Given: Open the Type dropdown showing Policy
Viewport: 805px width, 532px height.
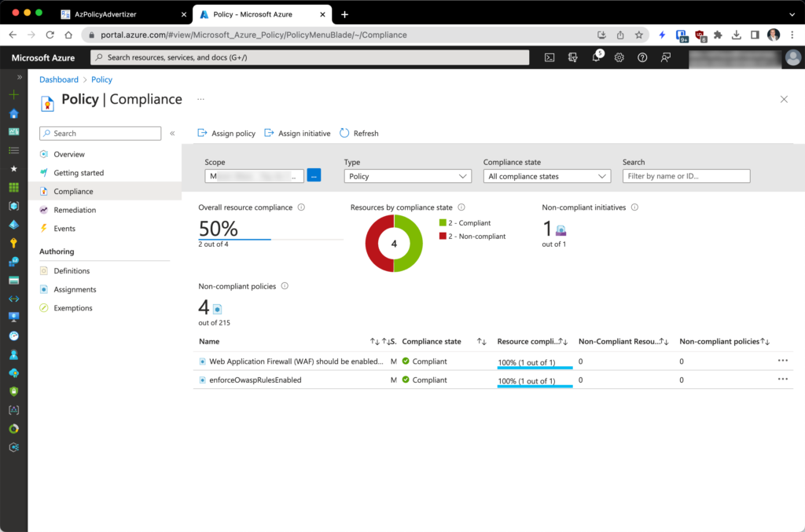Looking at the screenshot, I should tap(407, 175).
